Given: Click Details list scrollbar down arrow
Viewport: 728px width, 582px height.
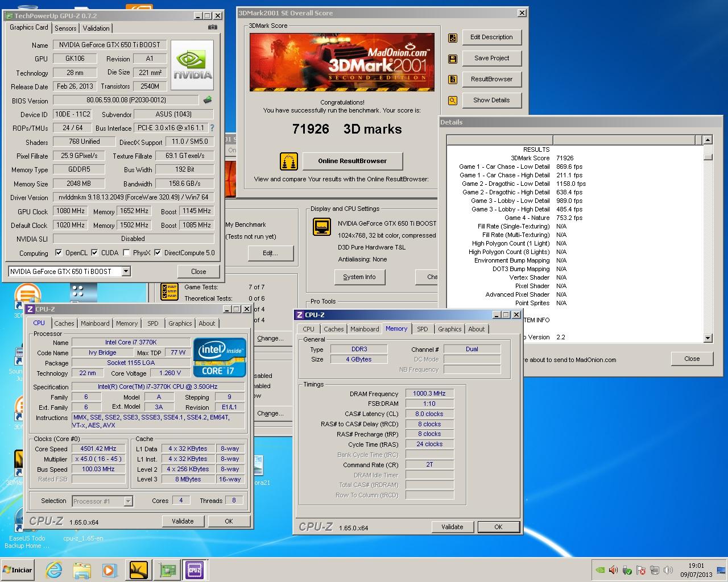Looking at the screenshot, I should coord(708,338).
